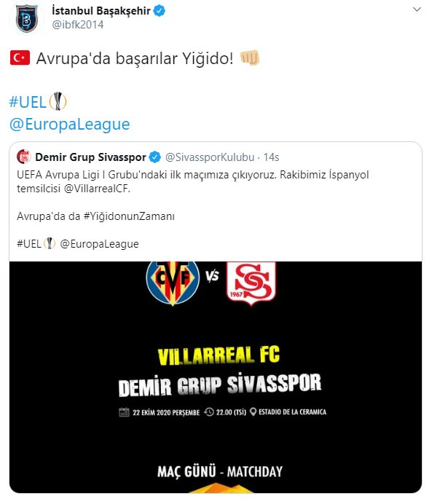The image size is (432, 504).
Task: Click the Villarreal CF crest in matchday image
Action: coord(173,283)
